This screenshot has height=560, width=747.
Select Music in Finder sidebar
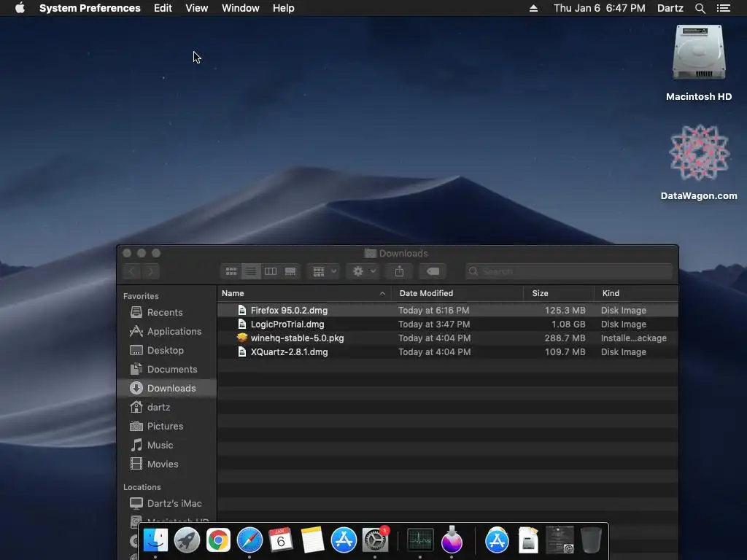[166, 446]
